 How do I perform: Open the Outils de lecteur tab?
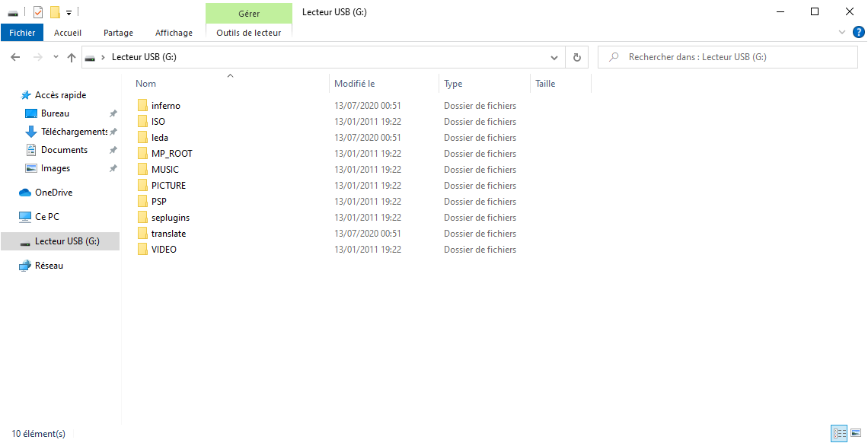click(248, 33)
